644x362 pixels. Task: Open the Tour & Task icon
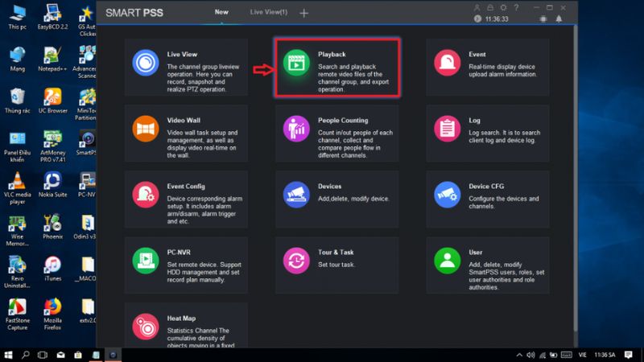[296, 260]
